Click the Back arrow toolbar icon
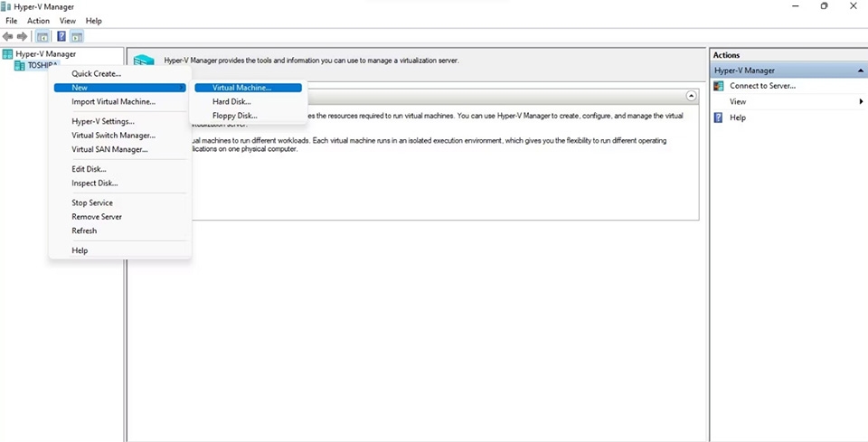Viewport: 868px width, 442px height. point(8,36)
